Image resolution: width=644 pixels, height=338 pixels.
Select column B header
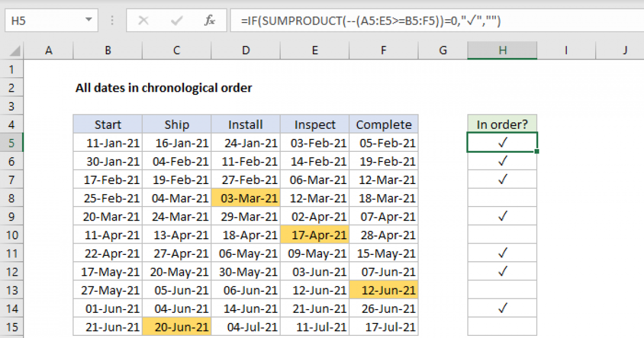point(107,50)
